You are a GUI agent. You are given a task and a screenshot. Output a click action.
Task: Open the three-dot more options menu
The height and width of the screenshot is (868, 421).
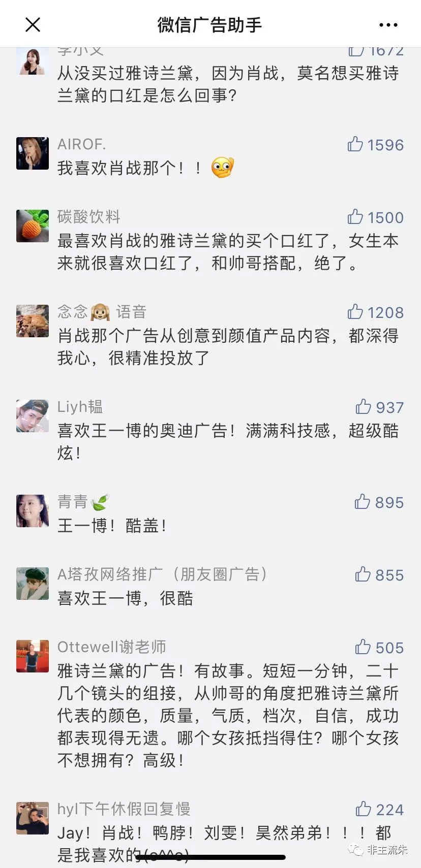(x=388, y=25)
